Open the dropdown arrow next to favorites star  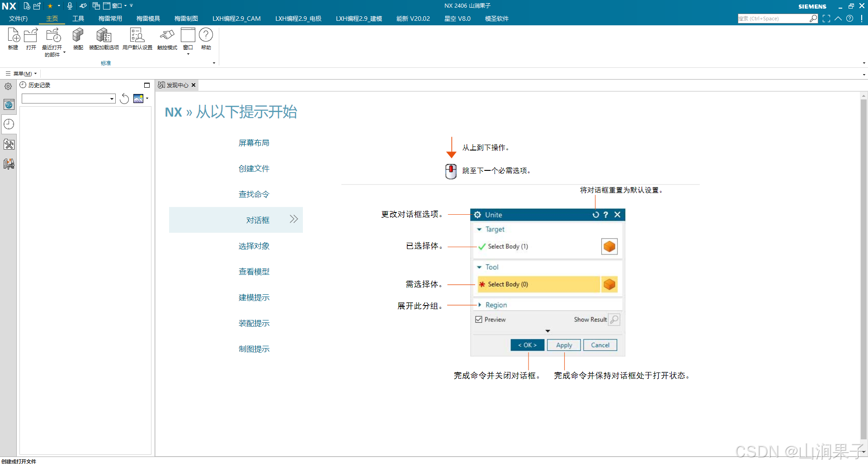[x=59, y=6]
